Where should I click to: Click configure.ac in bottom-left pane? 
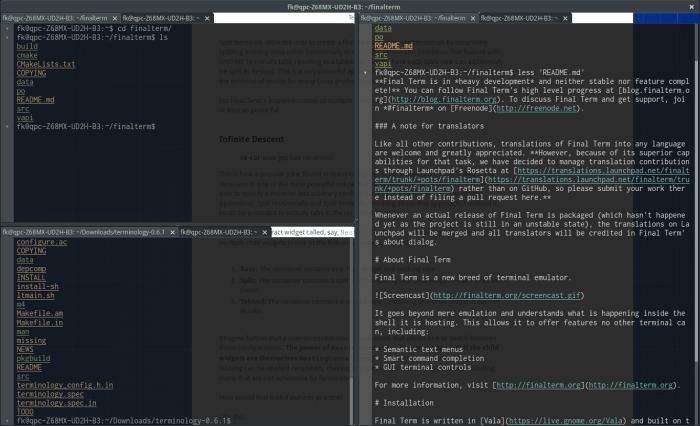point(42,242)
